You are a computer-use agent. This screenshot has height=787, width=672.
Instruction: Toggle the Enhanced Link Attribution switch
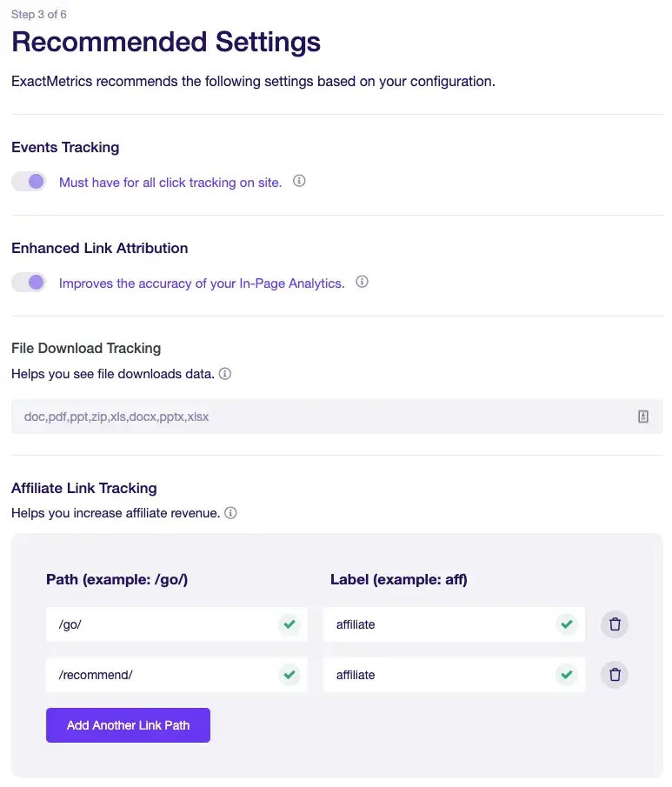(29, 283)
